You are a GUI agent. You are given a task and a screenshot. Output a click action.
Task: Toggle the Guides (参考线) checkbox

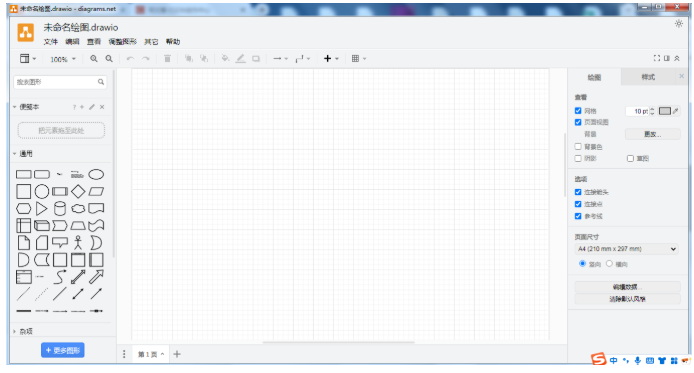(x=578, y=216)
